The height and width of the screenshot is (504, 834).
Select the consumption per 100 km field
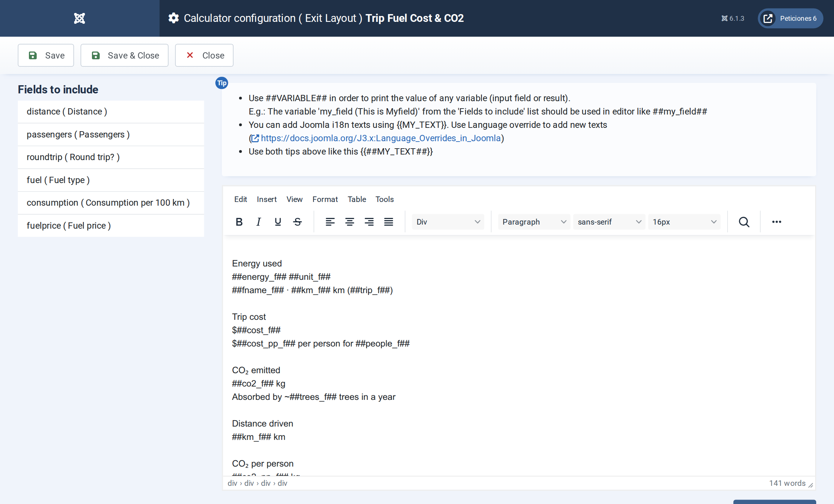[111, 203]
